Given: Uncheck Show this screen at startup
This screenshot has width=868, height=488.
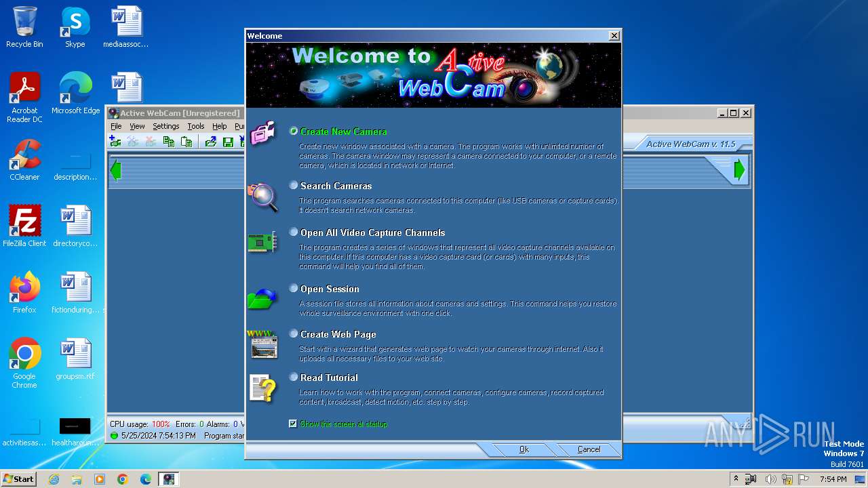Looking at the screenshot, I should [x=293, y=424].
